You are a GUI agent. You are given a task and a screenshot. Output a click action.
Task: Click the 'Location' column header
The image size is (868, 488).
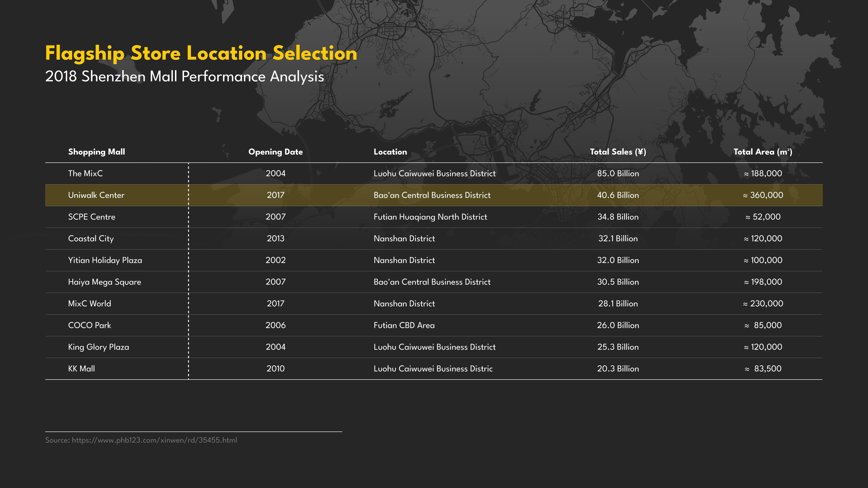[390, 152]
